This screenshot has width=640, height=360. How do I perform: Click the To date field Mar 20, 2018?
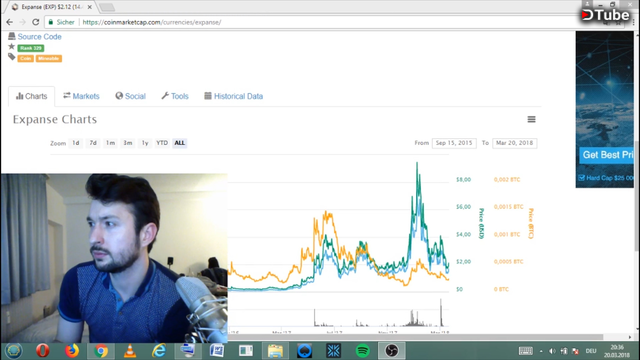515,143
